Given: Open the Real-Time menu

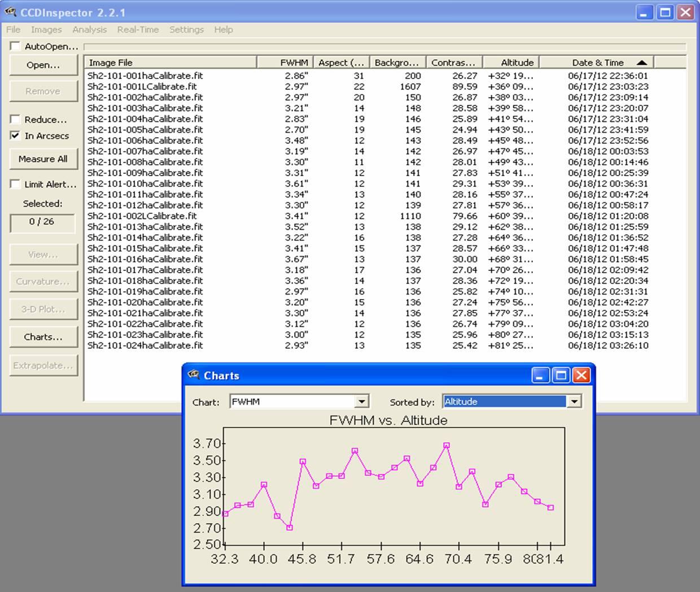Looking at the screenshot, I should click(138, 29).
